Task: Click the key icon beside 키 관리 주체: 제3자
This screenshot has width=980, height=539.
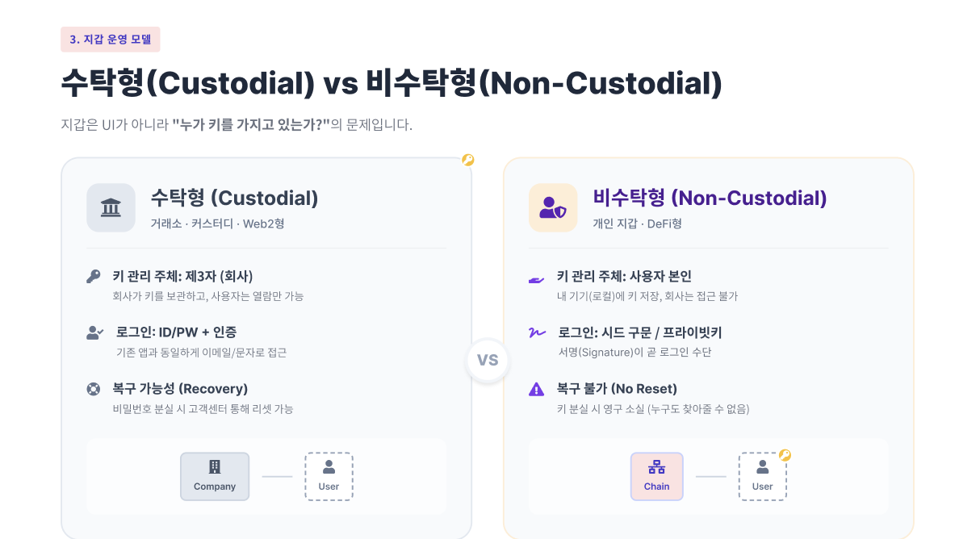Action: coord(94,277)
